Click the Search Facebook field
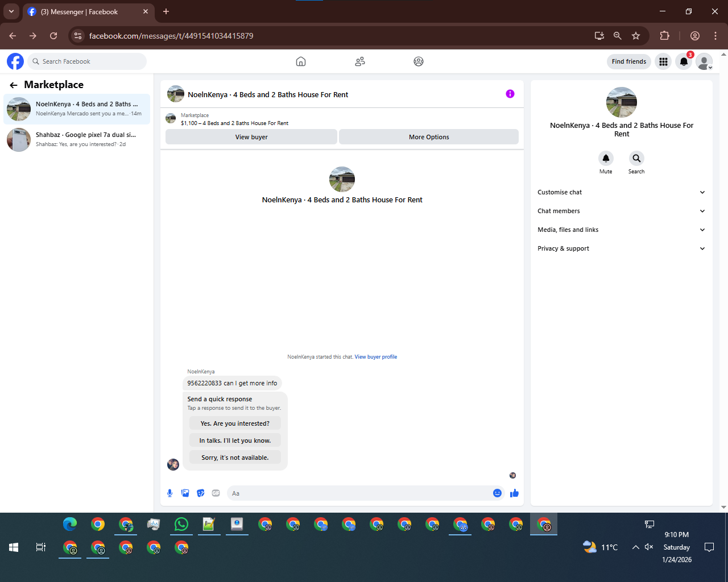 point(87,61)
